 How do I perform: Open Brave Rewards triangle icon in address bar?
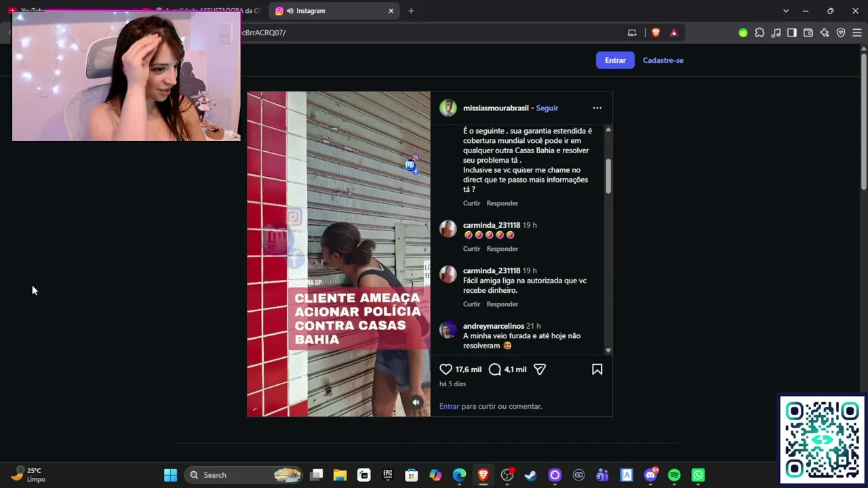[x=673, y=33]
